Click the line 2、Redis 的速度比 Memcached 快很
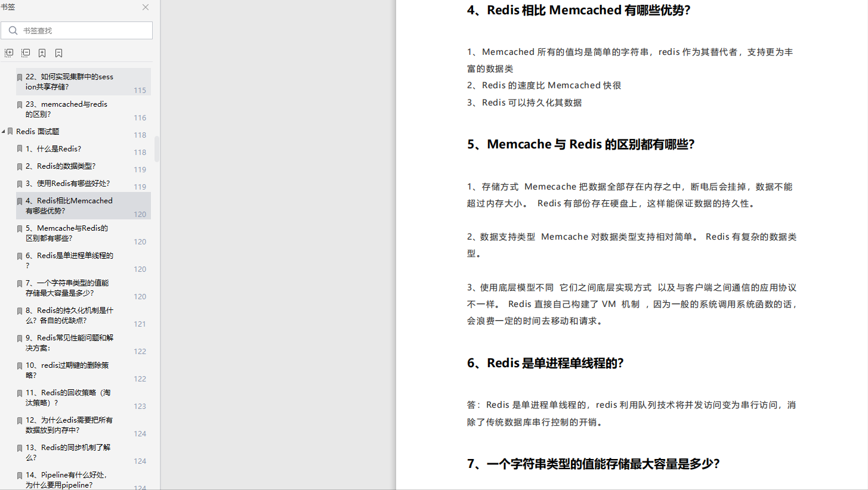 click(544, 85)
